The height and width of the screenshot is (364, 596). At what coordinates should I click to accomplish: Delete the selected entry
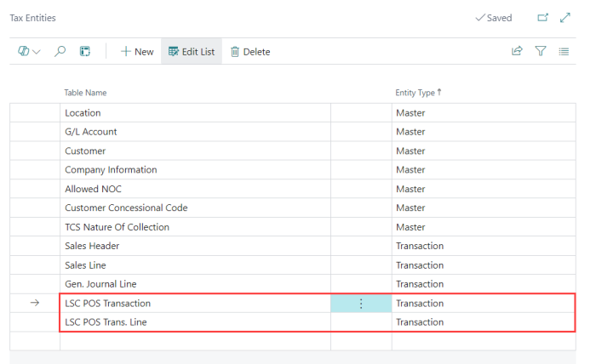250,52
